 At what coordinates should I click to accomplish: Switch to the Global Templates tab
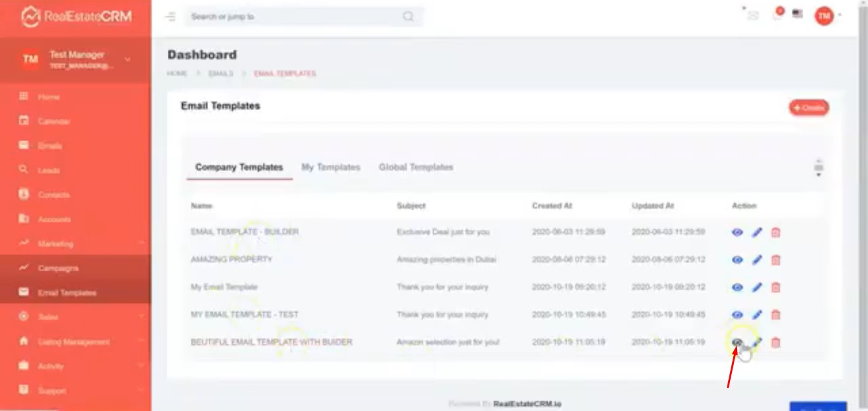tap(416, 167)
